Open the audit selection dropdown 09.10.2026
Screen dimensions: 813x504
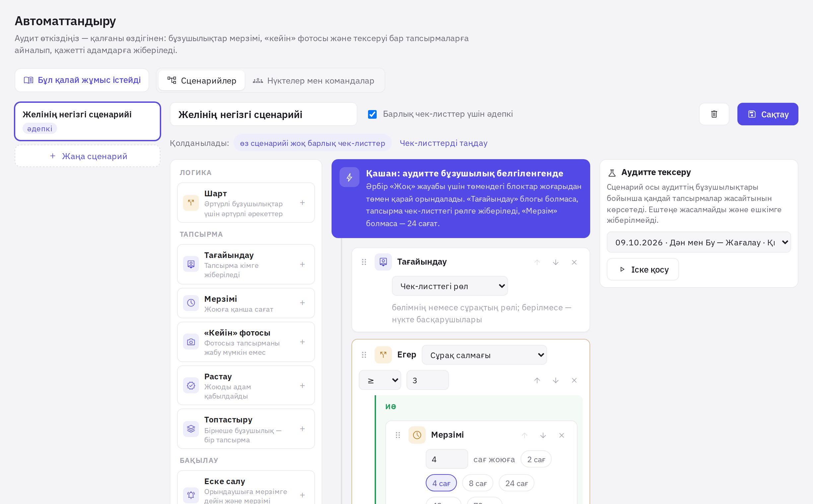(698, 242)
